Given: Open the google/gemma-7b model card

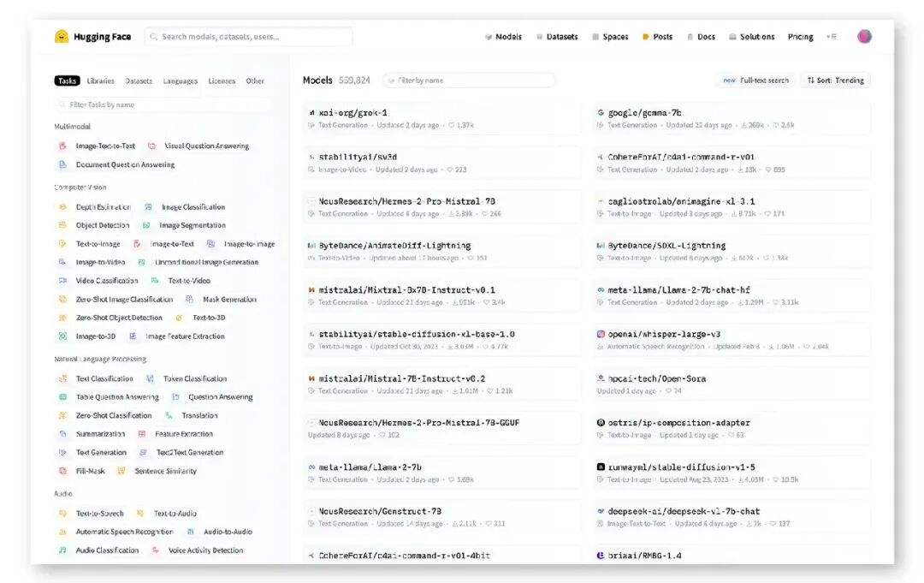Looking at the screenshot, I should pos(731,118).
